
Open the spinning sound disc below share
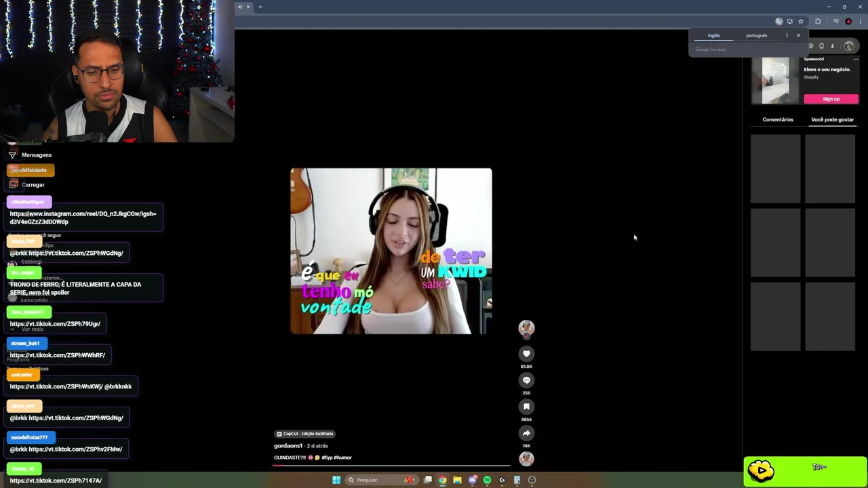[526, 459]
